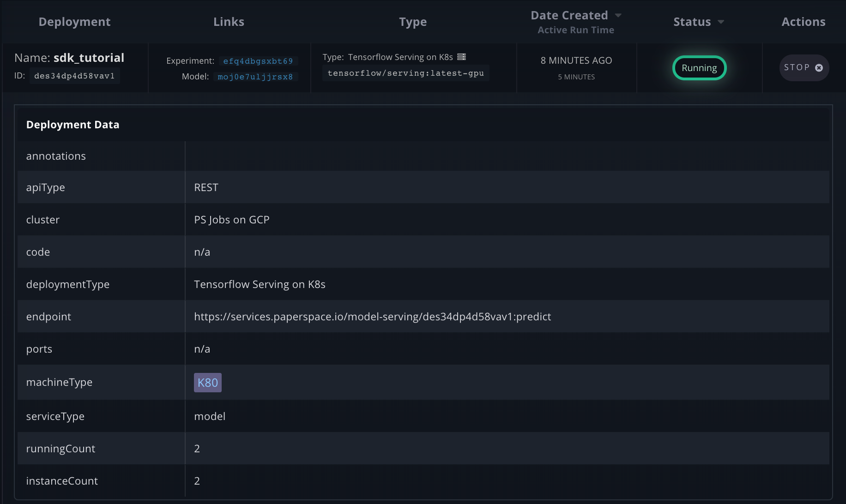Click the Active Run Time label
Image resolution: width=846 pixels, height=504 pixels.
(575, 30)
